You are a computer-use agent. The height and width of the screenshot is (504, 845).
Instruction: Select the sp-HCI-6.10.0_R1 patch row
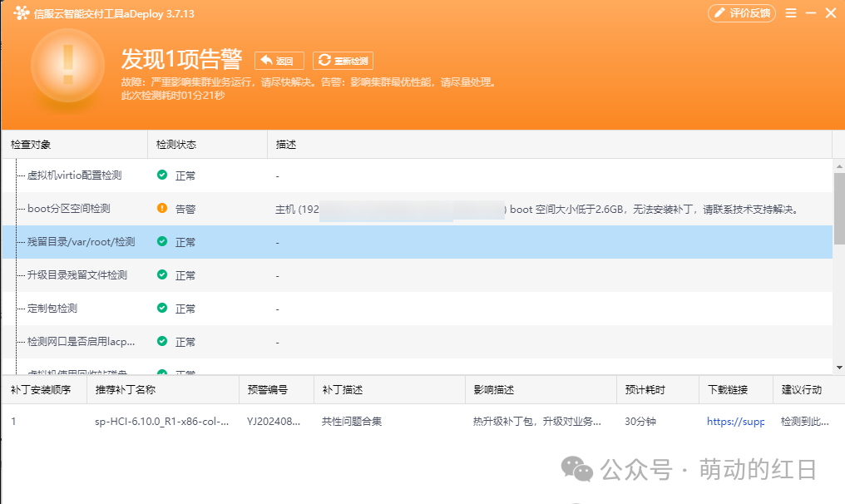[422, 422]
